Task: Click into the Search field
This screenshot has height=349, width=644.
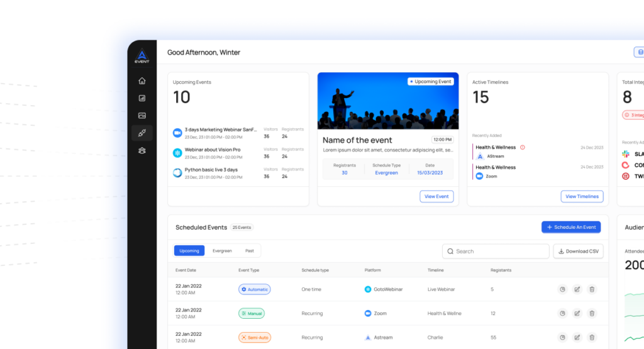Action: [496, 252]
